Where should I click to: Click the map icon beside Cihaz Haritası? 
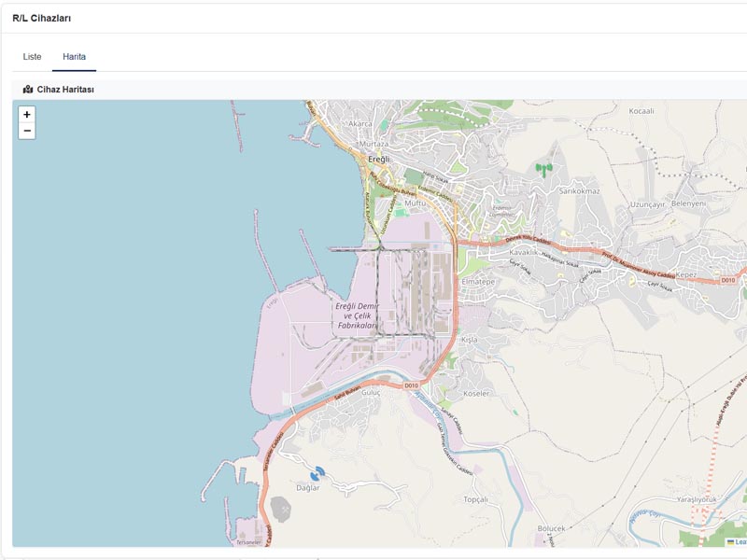(x=28, y=89)
